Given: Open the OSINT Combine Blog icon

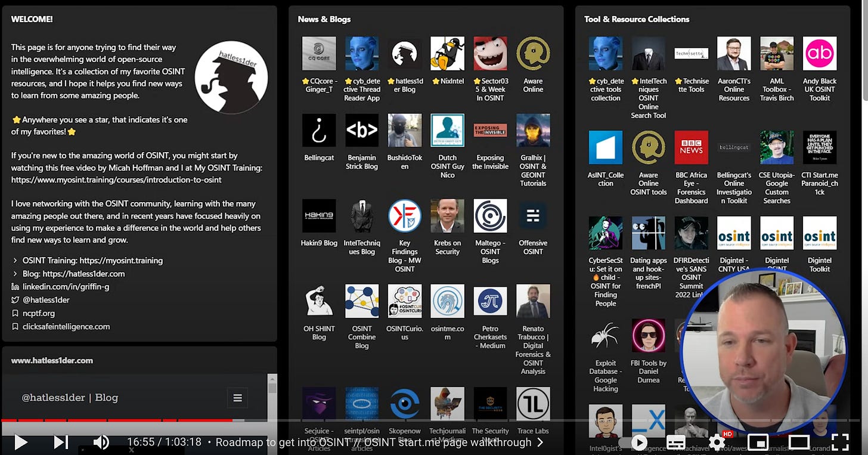Looking at the screenshot, I should [362, 301].
